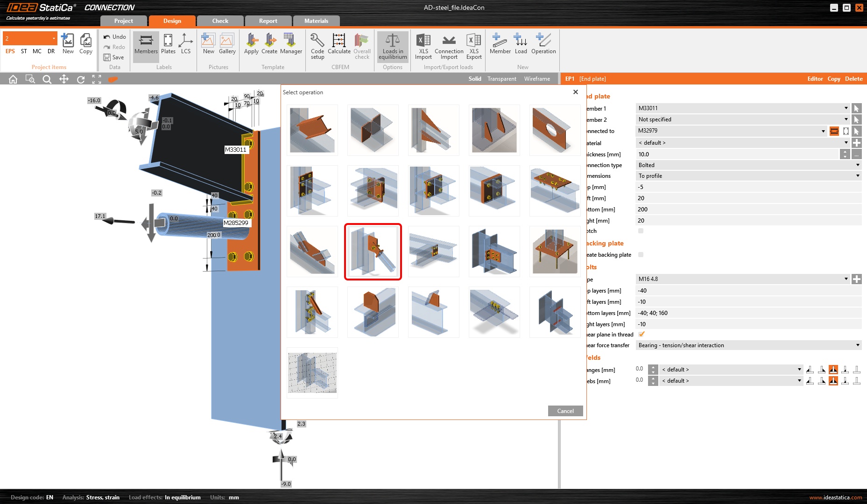Uncheck Shear plane in thread
Image resolution: width=867 pixels, height=504 pixels.
pos(641,334)
